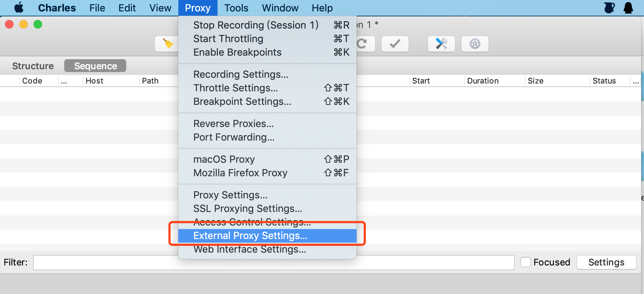The height and width of the screenshot is (294, 644).
Task: Open the Tools wrench toolbar icon
Action: point(441,44)
